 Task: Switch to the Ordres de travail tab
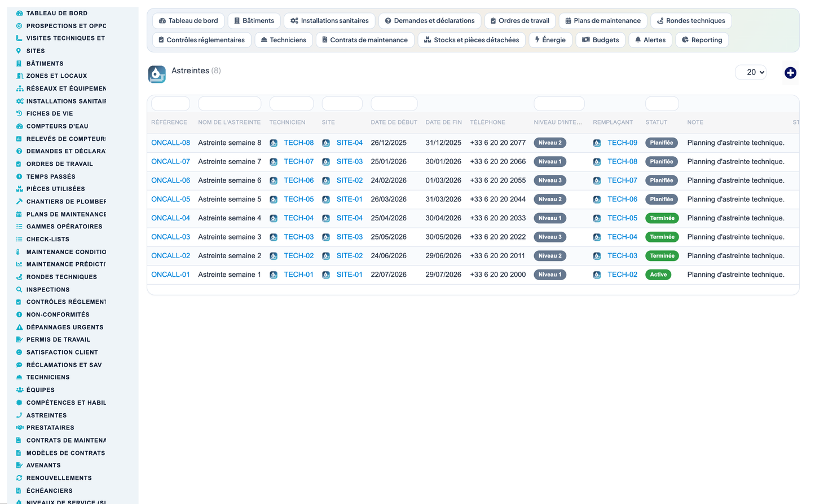click(x=519, y=21)
